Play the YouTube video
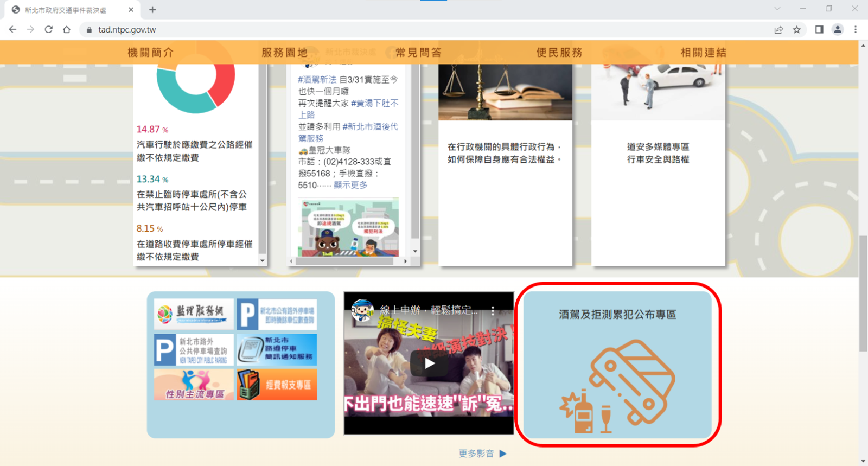Screen dimensions: 868x466 point(429,363)
